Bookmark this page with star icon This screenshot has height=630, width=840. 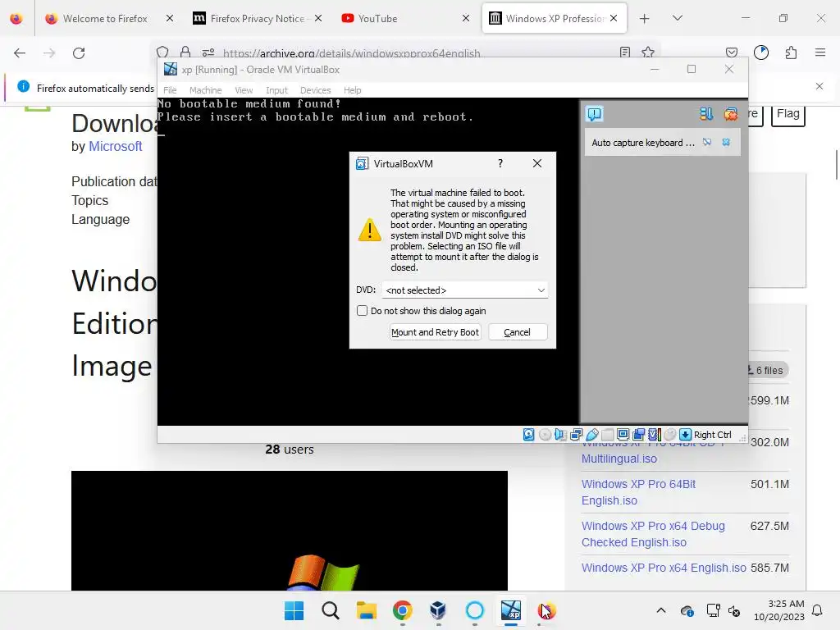click(648, 52)
